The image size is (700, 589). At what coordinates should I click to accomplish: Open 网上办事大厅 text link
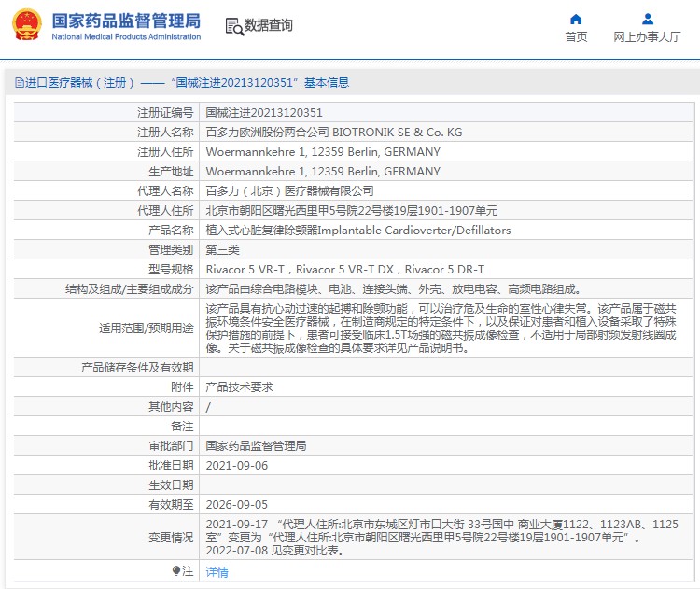coord(647,36)
